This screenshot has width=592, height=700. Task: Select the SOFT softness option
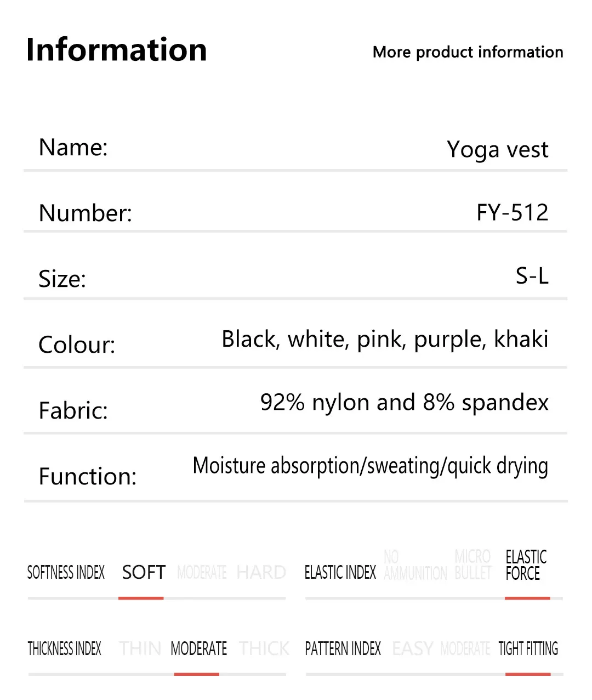(x=144, y=572)
